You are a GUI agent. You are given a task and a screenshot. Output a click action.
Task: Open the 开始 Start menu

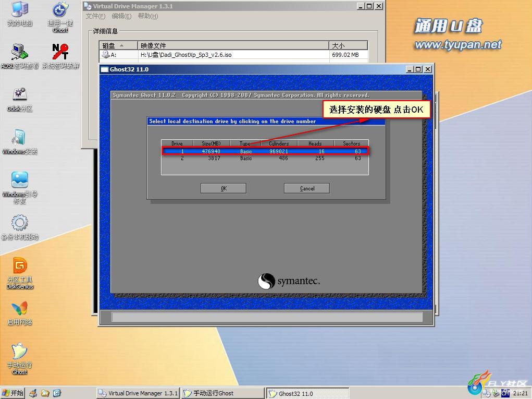(x=13, y=393)
